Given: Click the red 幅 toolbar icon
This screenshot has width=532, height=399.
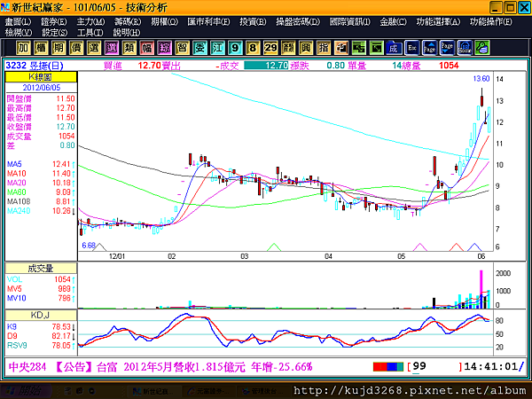Looking at the screenshot, I should coord(146,48).
